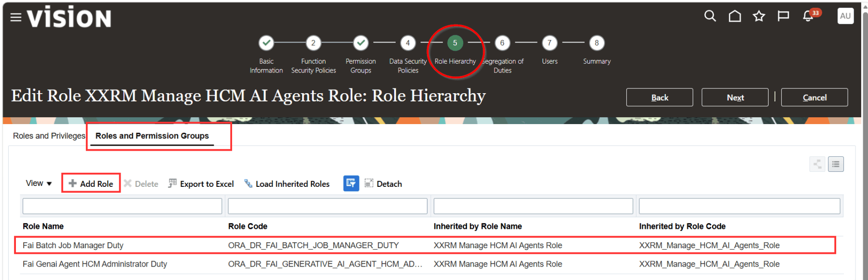Click Load Inherited Roles
This screenshot has width=868, height=280.
click(x=287, y=184)
